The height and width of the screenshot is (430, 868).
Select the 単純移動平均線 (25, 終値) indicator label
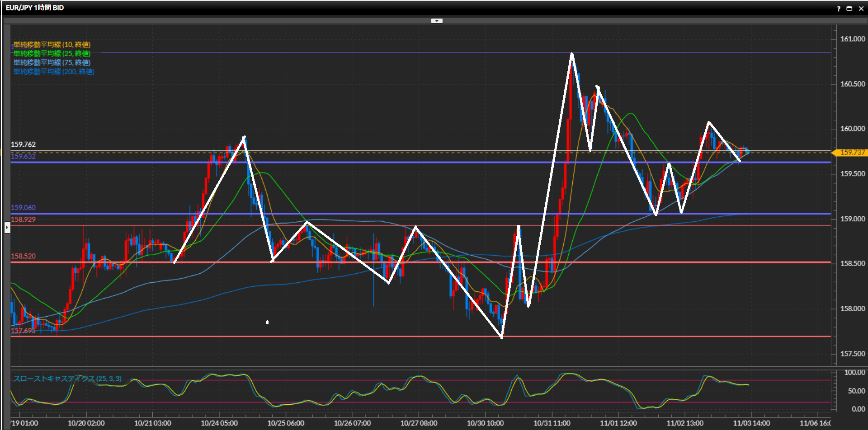click(x=52, y=53)
